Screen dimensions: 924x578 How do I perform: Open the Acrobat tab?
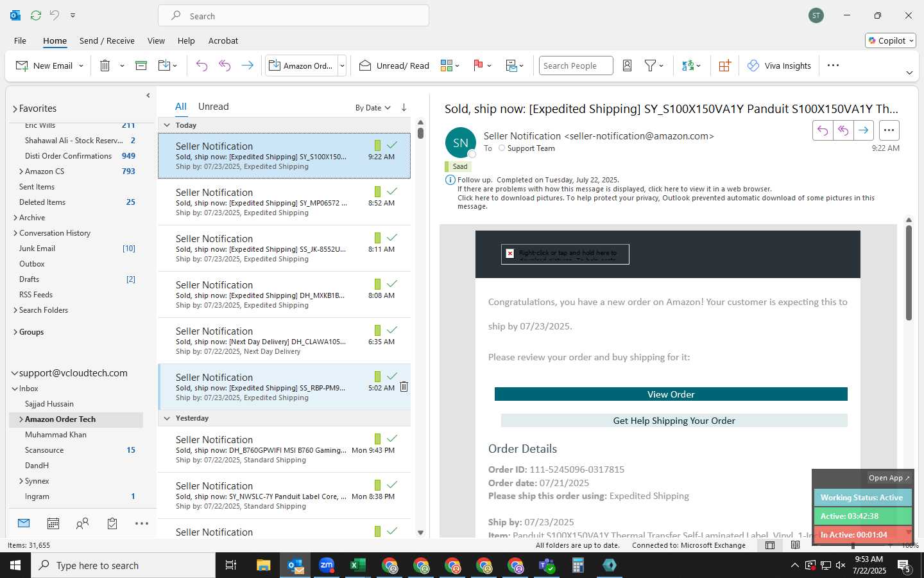[x=223, y=40]
